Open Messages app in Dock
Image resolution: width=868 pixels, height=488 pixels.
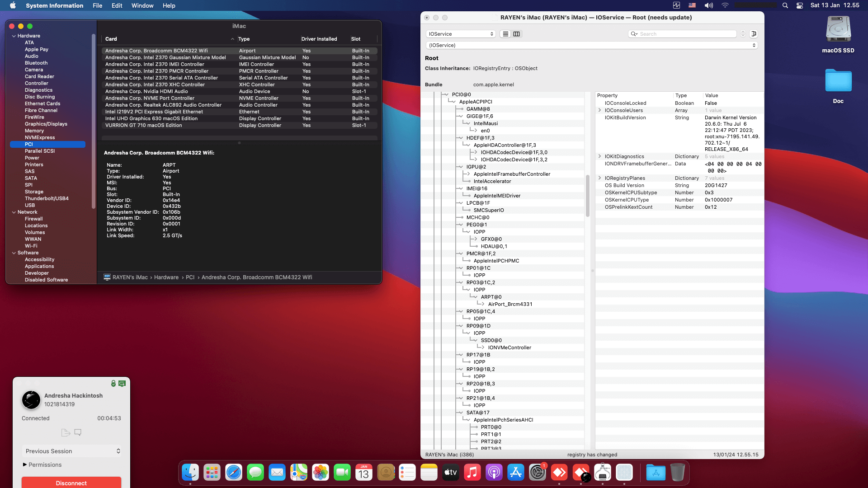click(255, 473)
